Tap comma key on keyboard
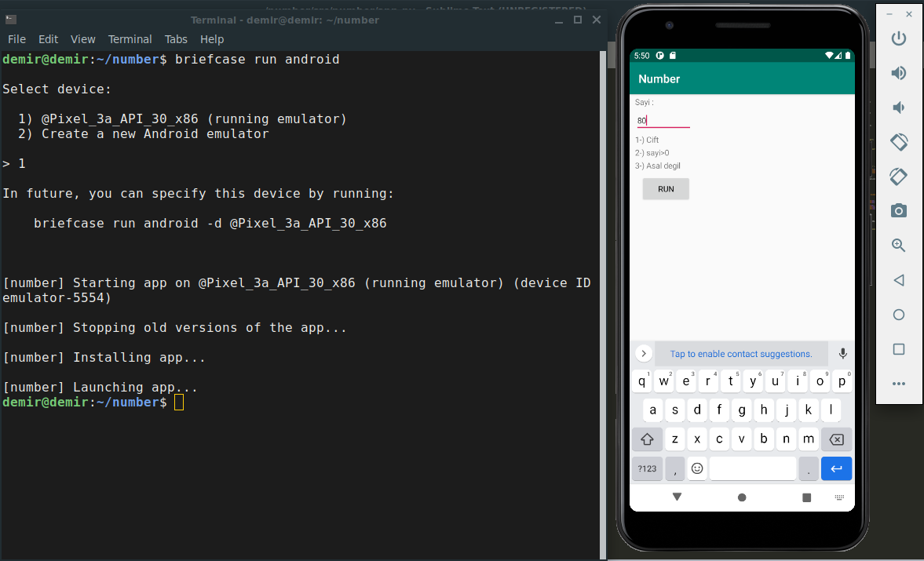 [x=675, y=468]
